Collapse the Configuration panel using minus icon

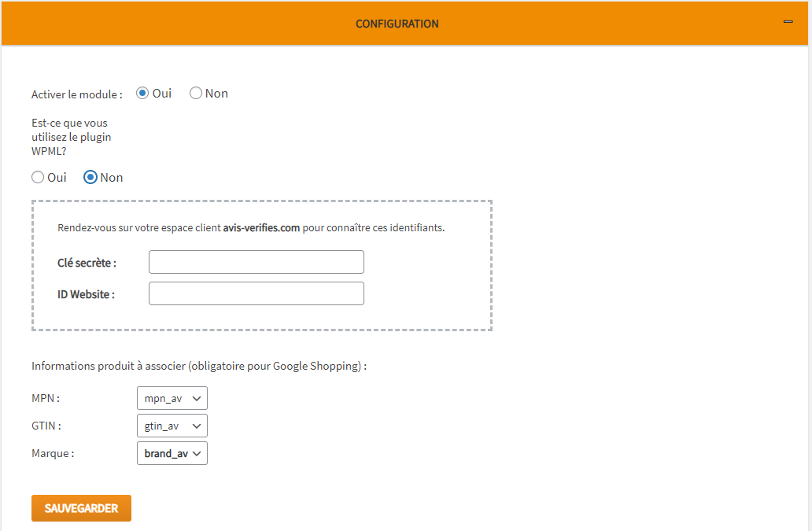[x=788, y=22]
